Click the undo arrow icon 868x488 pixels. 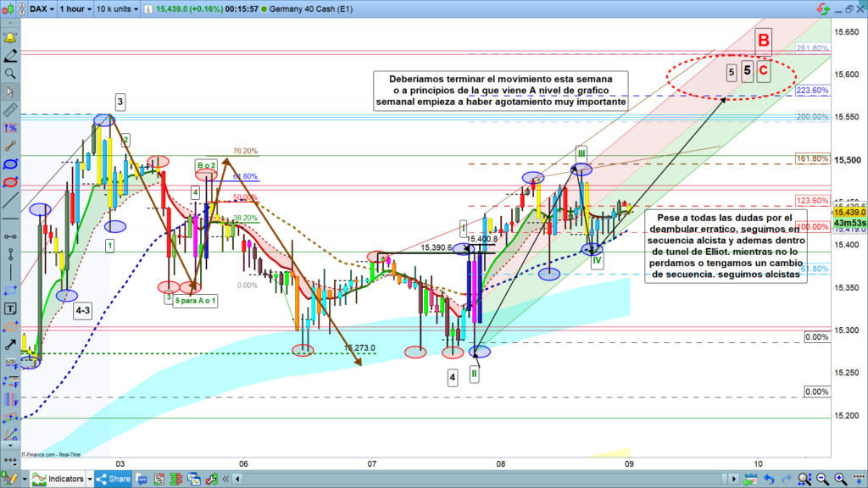click(768, 479)
